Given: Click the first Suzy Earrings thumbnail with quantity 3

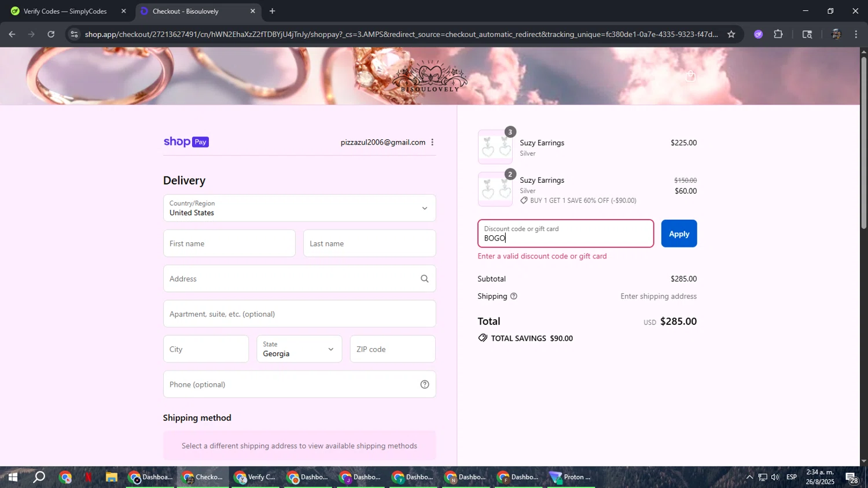Looking at the screenshot, I should coord(495,147).
